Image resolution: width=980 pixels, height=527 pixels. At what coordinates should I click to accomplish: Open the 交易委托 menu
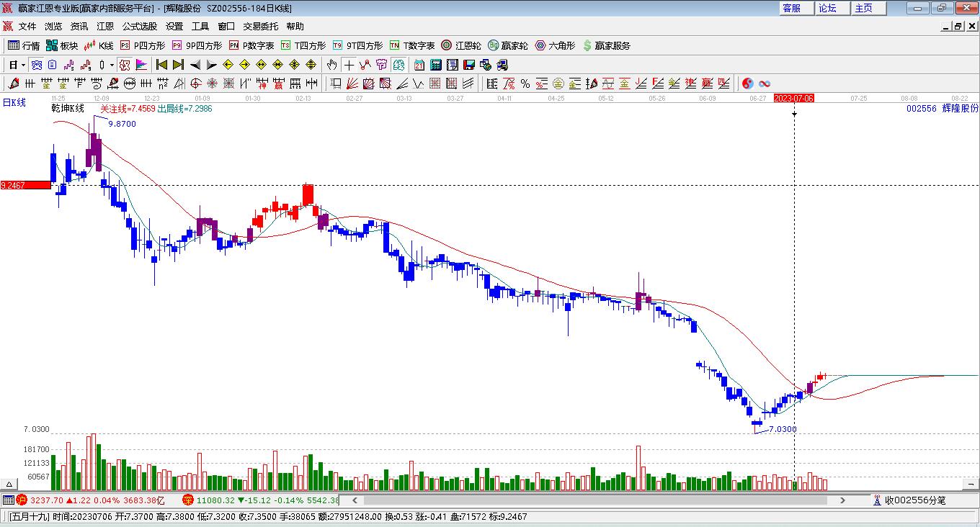coord(261,27)
